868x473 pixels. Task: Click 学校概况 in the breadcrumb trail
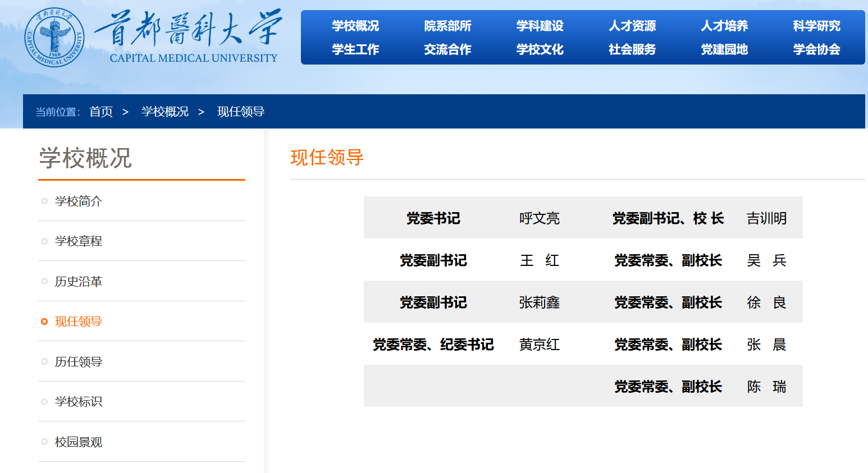point(165,112)
